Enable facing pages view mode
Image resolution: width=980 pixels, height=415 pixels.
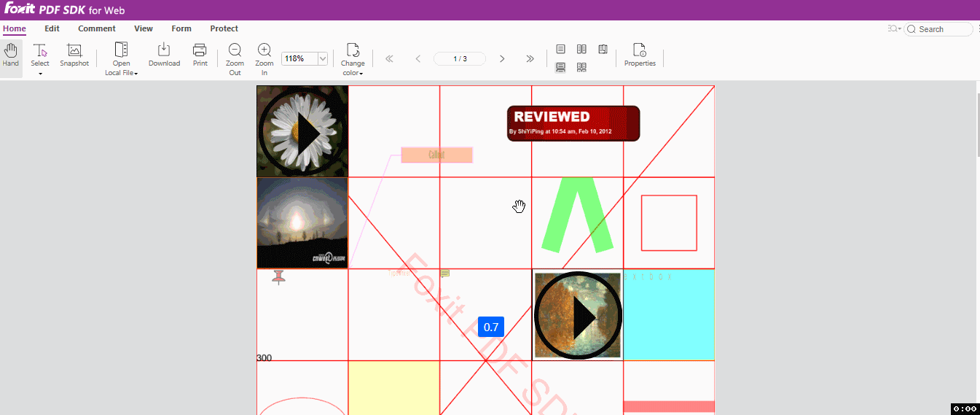[x=581, y=50]
